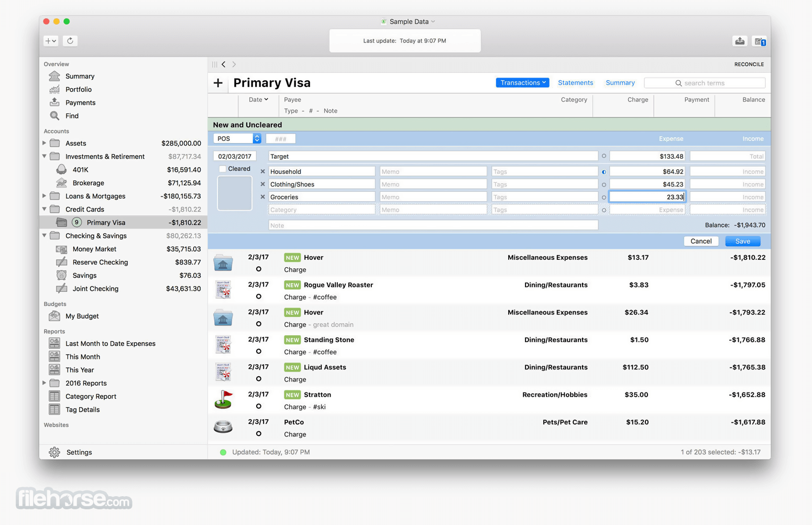The image size is (812, 525).
Task: Select the 401K account icon
Action: [x=61, y=169]
